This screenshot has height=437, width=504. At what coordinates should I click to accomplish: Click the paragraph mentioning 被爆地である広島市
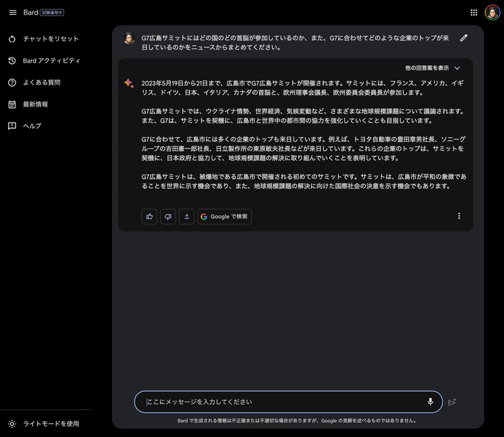click(304, 181)
